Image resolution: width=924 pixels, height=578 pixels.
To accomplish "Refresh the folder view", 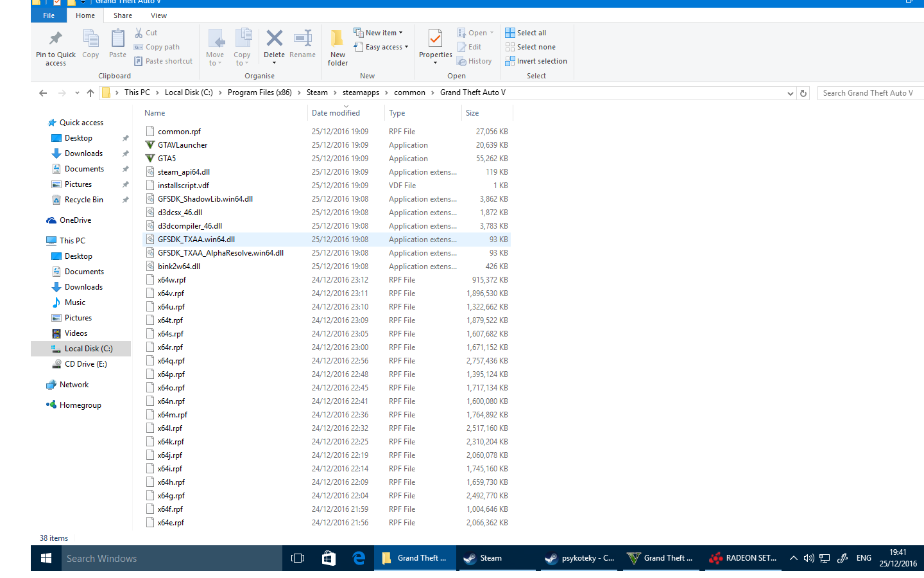I will click(x=803, y=93).
